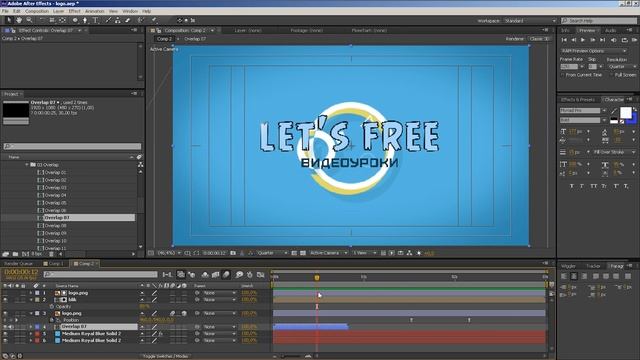Switch to Effects & Presets tab
This screenshot has width=640, height=360.
(x=578, y=100)
